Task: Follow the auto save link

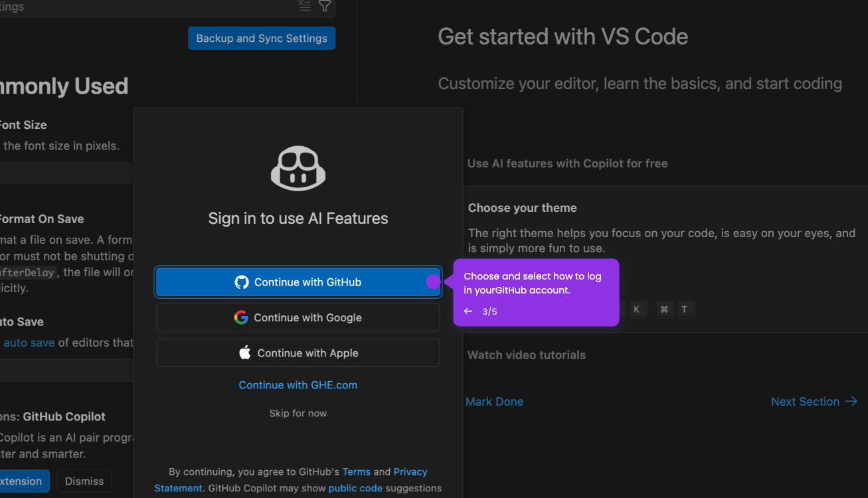Action: [x=29, y=343]
